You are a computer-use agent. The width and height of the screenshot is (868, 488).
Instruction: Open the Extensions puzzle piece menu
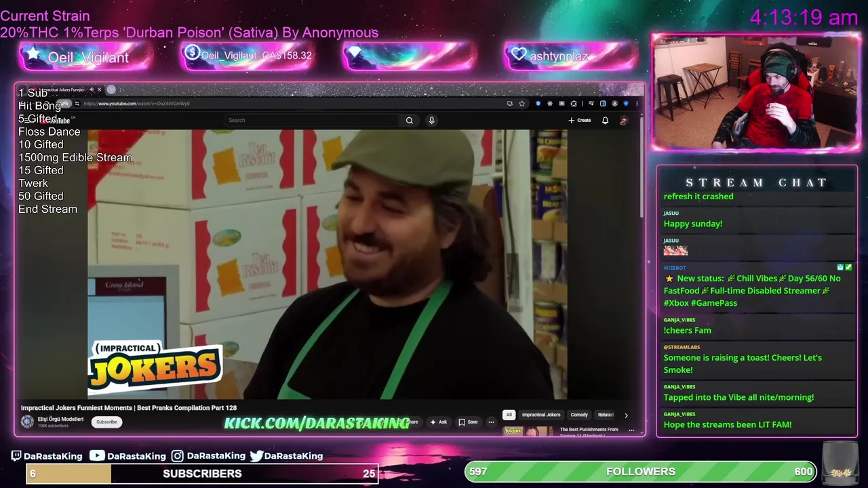574,104
